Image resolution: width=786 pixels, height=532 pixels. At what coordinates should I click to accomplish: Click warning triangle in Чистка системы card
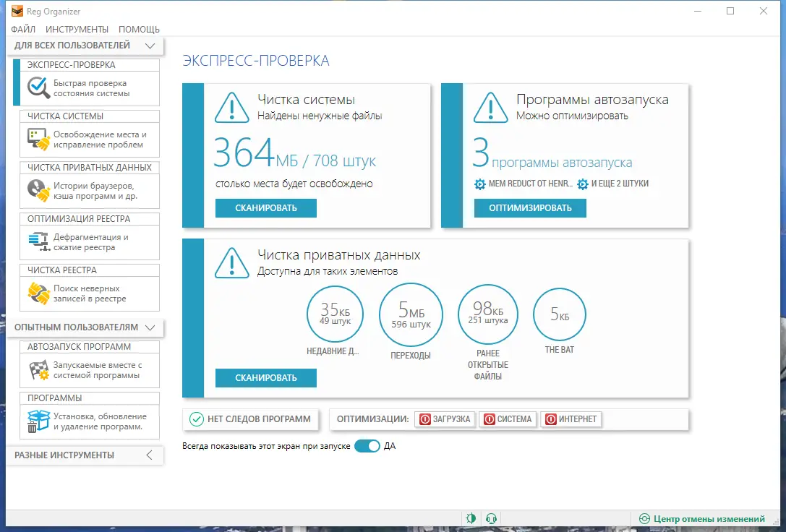(x=231, y=108)
